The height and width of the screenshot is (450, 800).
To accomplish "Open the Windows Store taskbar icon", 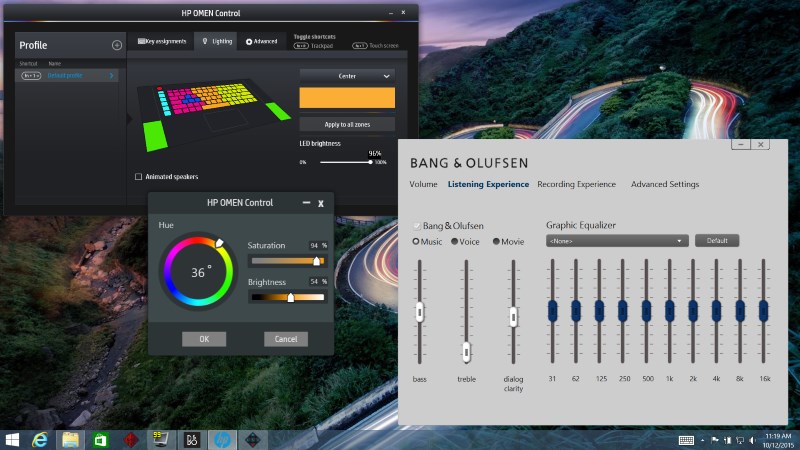I will point(101,440).
